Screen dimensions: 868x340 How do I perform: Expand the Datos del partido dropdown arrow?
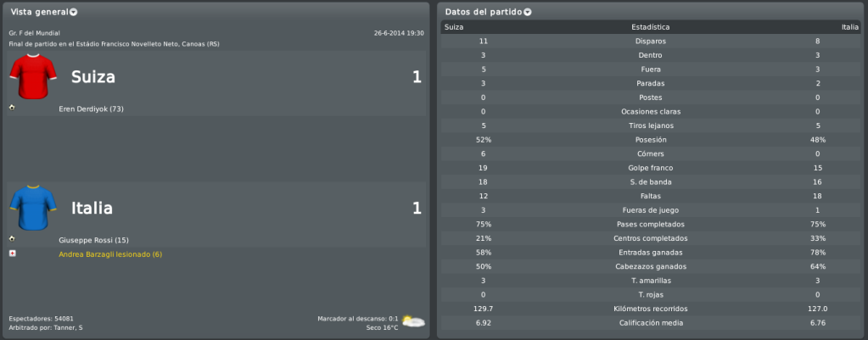(x=528, y=12)
